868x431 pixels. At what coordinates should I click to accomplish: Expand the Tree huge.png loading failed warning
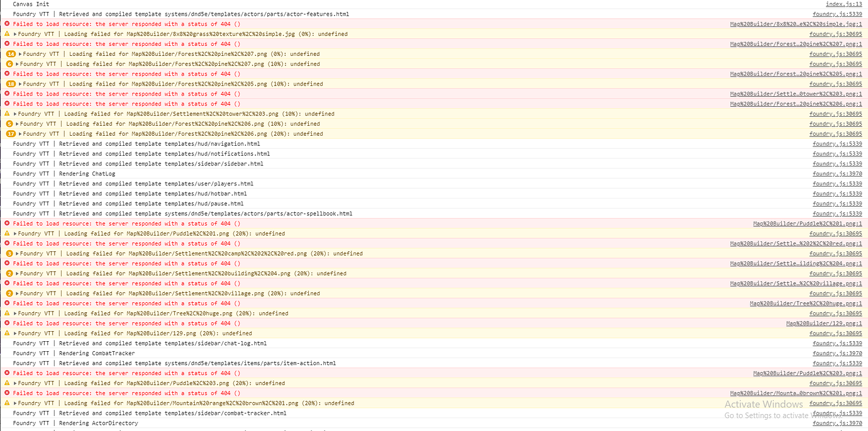[x=15, y=314]
